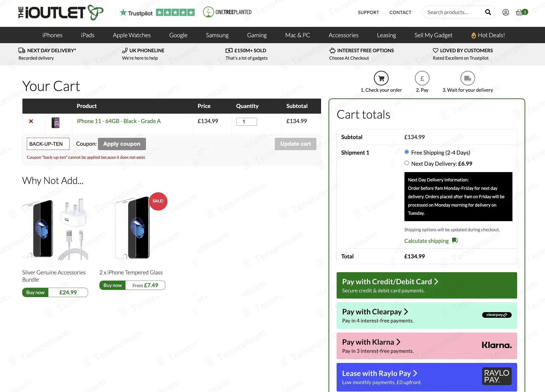Screen dimensions: 545x392
Task: Open the iPhone 11 64GB Black product link
Action: [x=119, y=121]
